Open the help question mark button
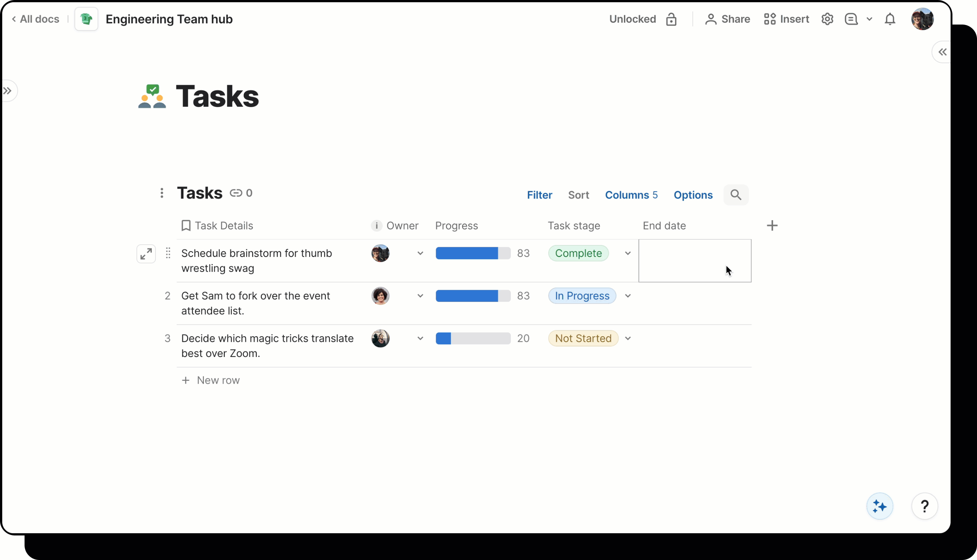Viewport: 977px width, 560px height. pyautogui.click(x=924, y=506)
